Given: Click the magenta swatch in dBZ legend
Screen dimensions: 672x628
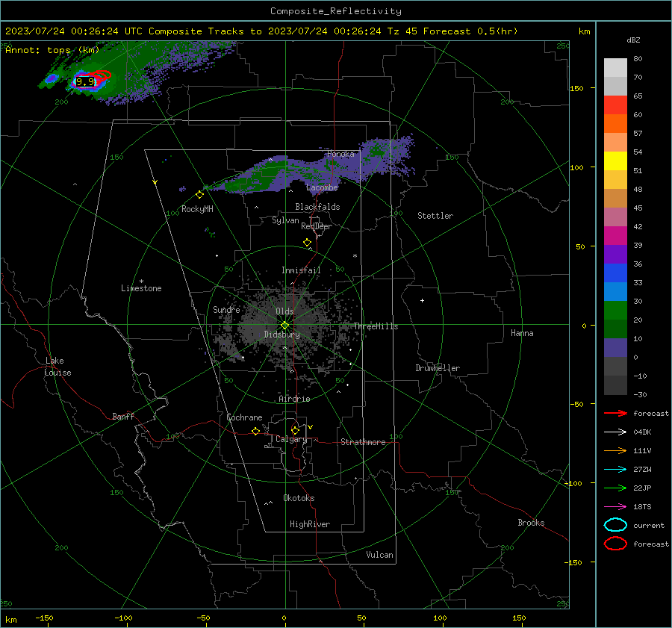Looking at the screenshot, I should pyautogui.click(x=615, y=236).
